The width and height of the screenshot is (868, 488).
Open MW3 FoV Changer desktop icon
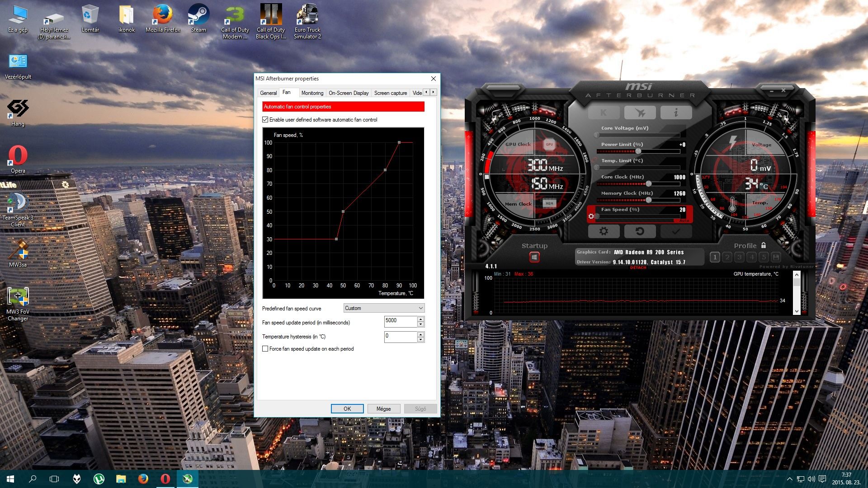point(18,304)
